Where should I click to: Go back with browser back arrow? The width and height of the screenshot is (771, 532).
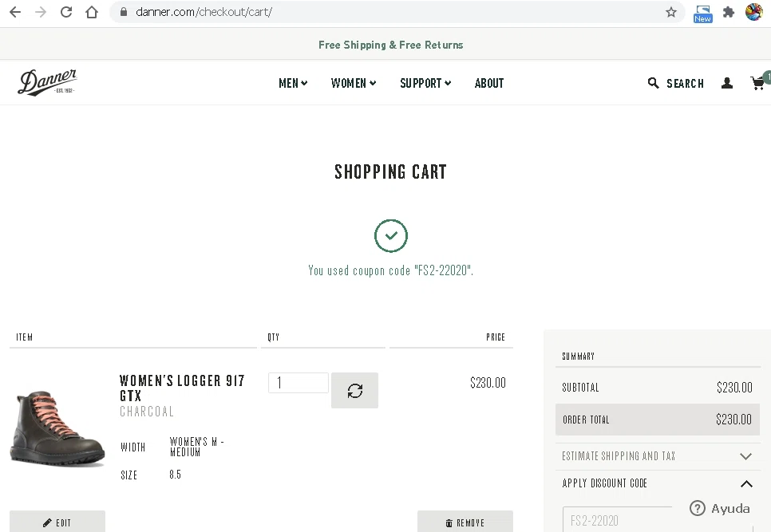(x=15, y=12)
